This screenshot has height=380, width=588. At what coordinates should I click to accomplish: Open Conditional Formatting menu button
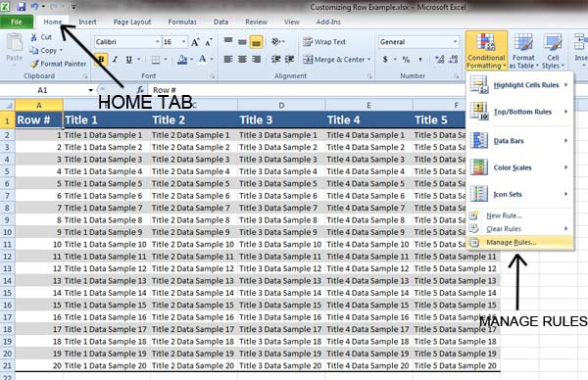(x=486, y=51)
